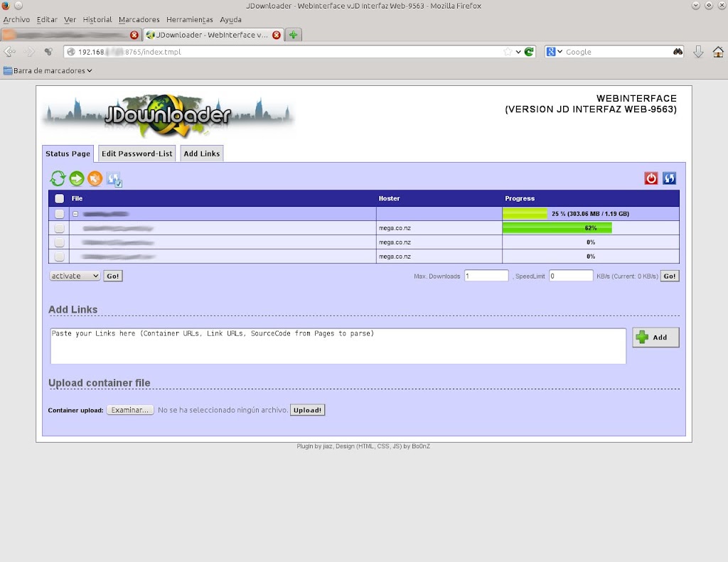Click the green plus new tab button

293,35
